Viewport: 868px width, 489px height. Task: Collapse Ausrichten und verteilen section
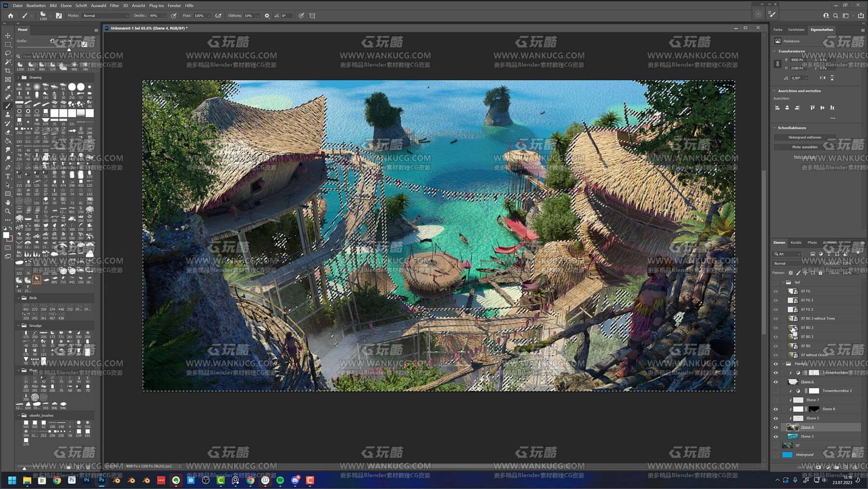point(774,91)
